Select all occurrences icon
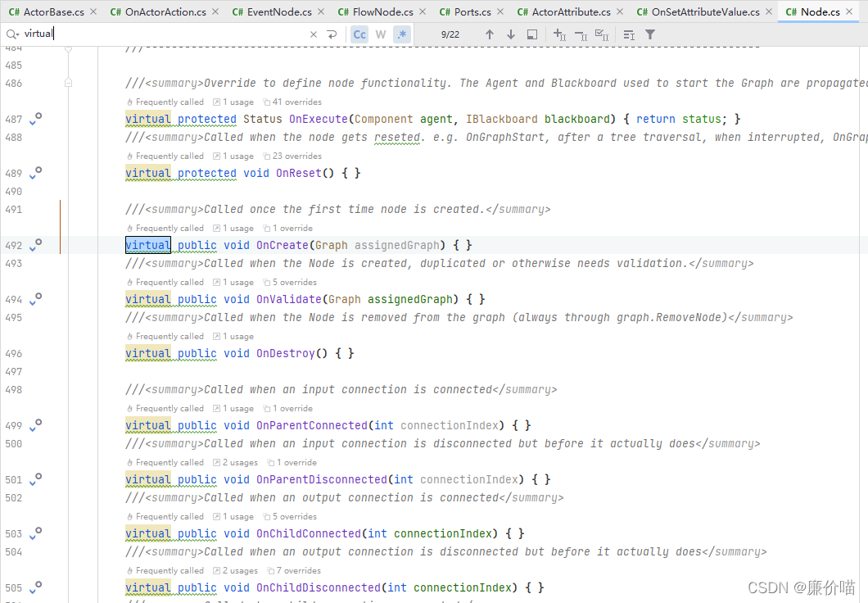This screenshot has height=603, width=868. tap(602, 35)
